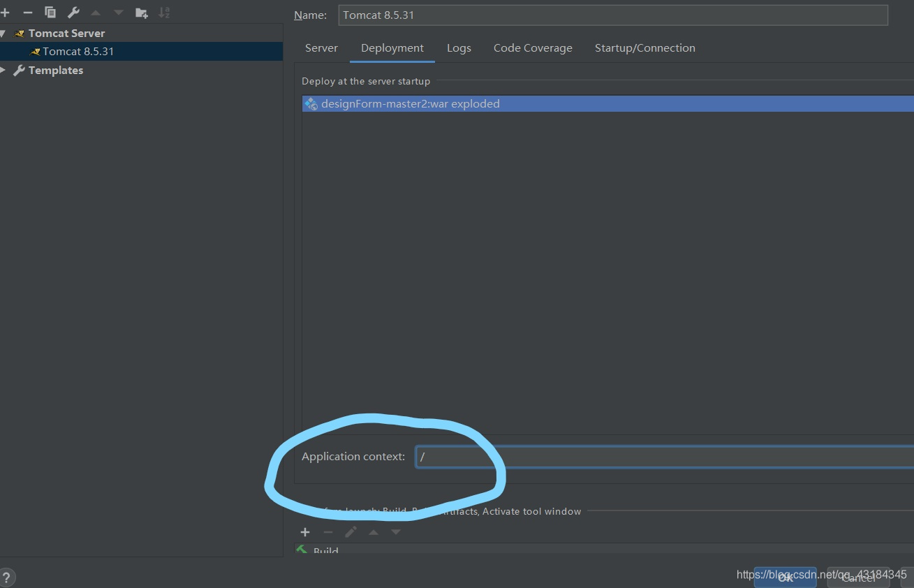
Task: Click the Name input field
Action: tap(613, 15)
